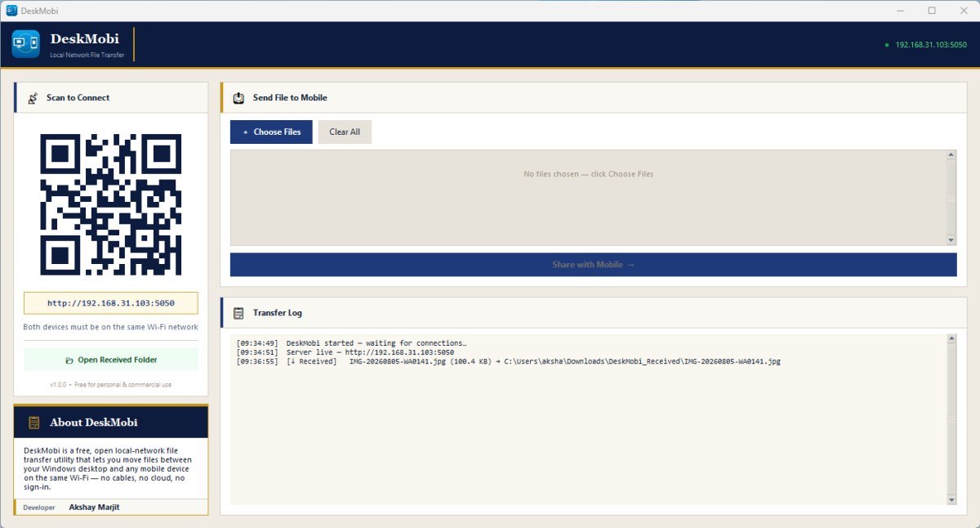The height and width of the screenshot is (528, 980).
Task: Click the Transfer Log heading text
Action: click(278, 313)
